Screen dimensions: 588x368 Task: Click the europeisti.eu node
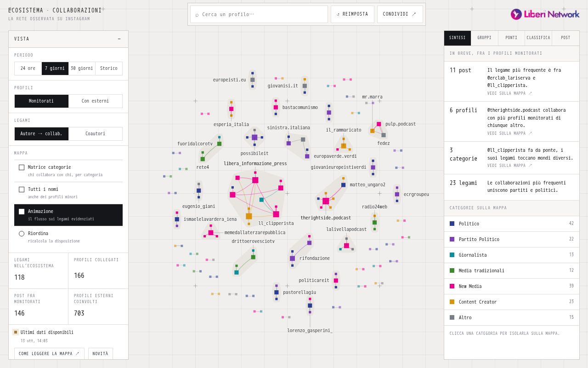(252, 80)
